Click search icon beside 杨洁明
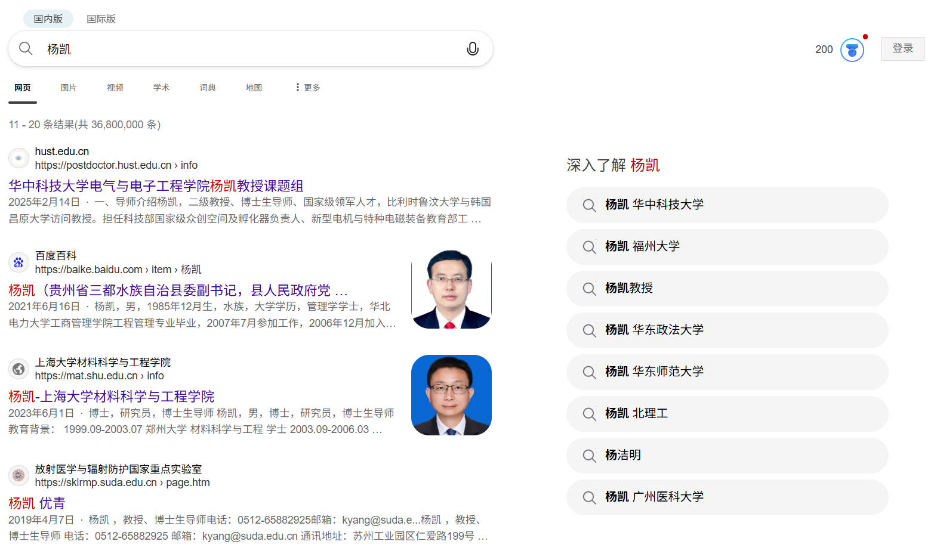Image resolution: width=937 pixels, height=560 pixels. 589,456
